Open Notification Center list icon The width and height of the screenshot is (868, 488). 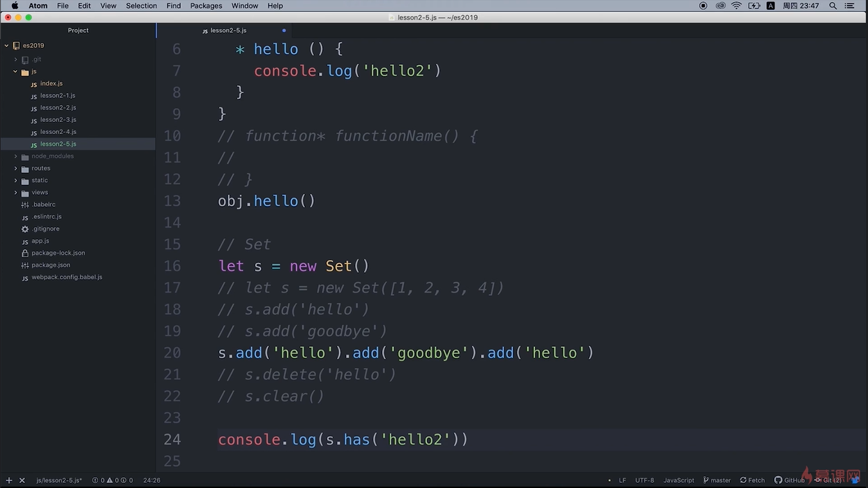(851, 6)
